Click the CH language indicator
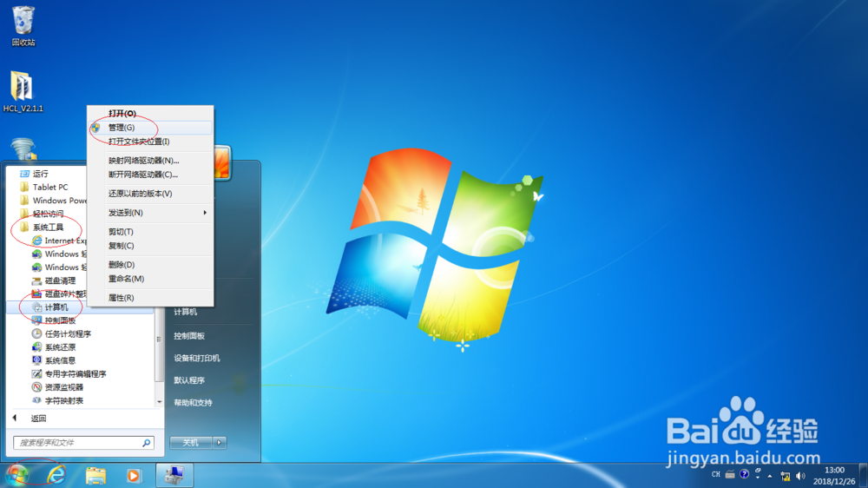The height and width of the screenshot is (488, 868). [716, 474]
